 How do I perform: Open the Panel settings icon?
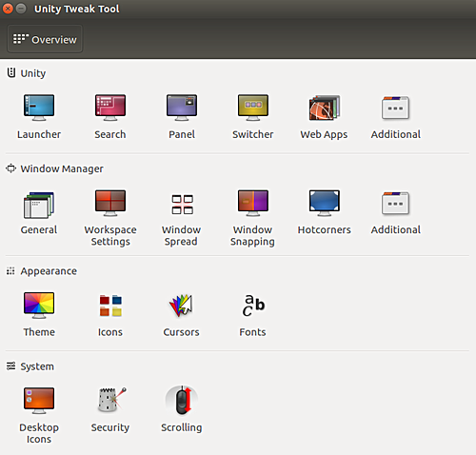coord(182,108)
